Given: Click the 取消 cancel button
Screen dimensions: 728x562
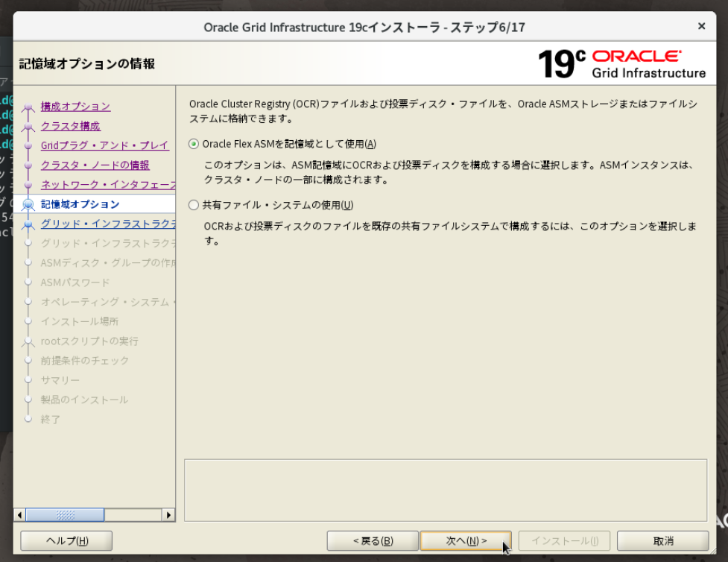Looking at the screenshot, I should coord(662,540).
